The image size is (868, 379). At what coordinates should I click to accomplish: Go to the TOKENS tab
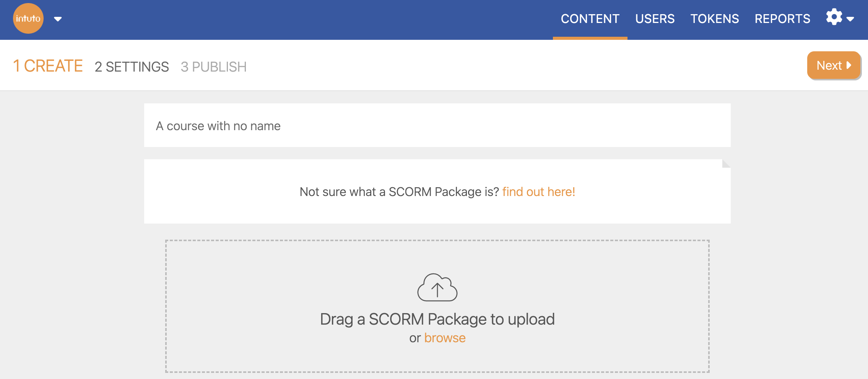click(x=714, y=19)
